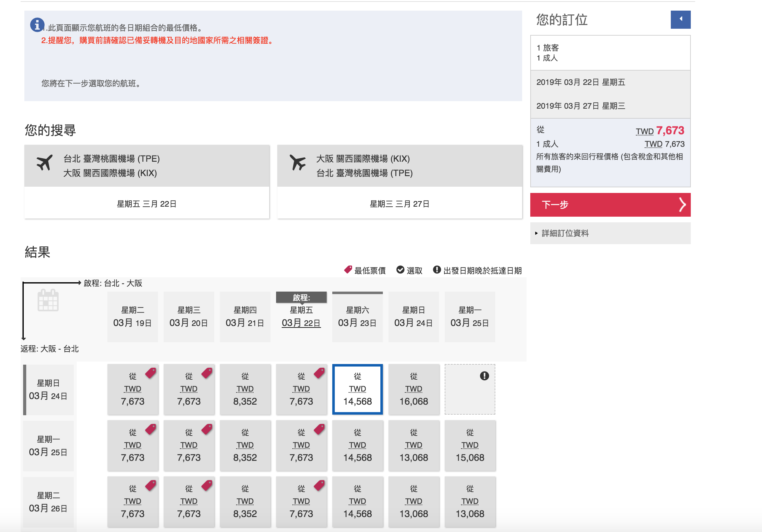Select departure date 星期六 03月23日 column
This screenshot has width=762, height=532.
(357, 317)
